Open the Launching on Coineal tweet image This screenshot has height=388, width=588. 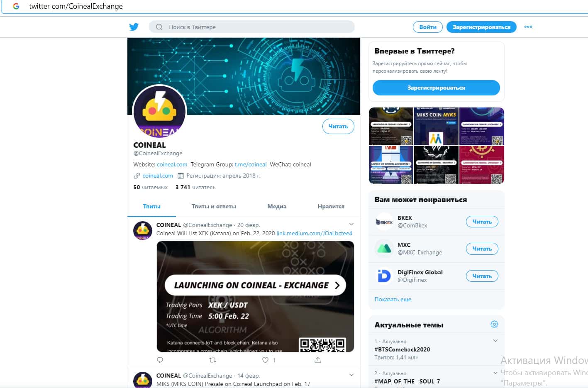[255, 296]
